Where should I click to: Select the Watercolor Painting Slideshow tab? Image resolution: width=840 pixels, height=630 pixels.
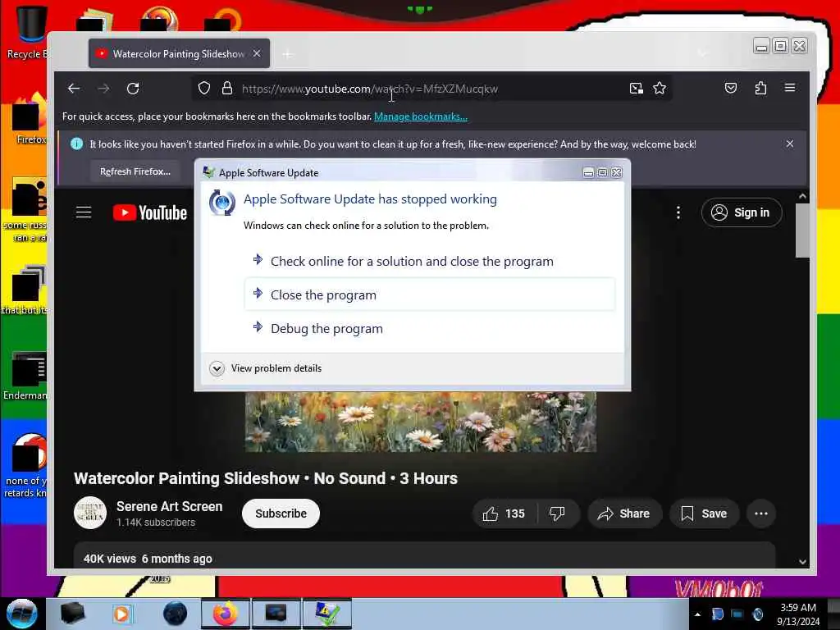(179, 53)
